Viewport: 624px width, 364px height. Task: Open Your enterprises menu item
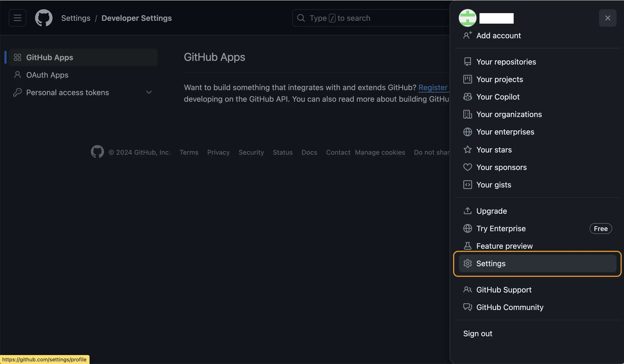click(x=537, y=132)
